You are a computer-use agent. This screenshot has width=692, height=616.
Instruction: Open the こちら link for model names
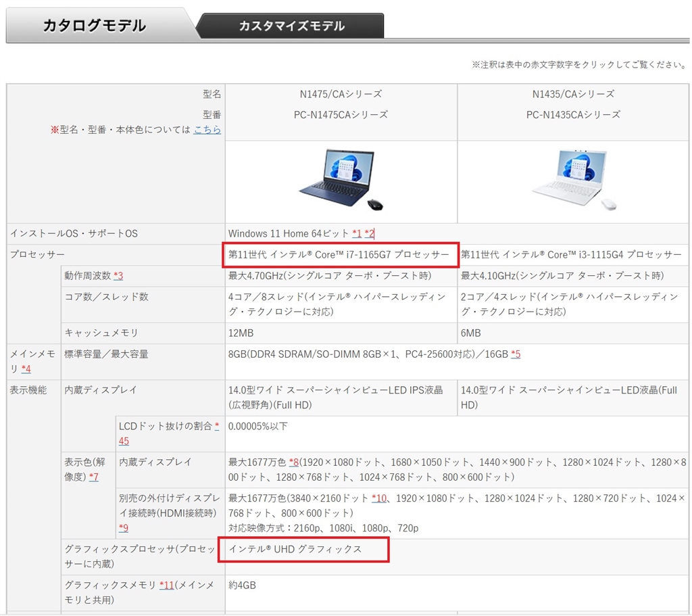207,129
